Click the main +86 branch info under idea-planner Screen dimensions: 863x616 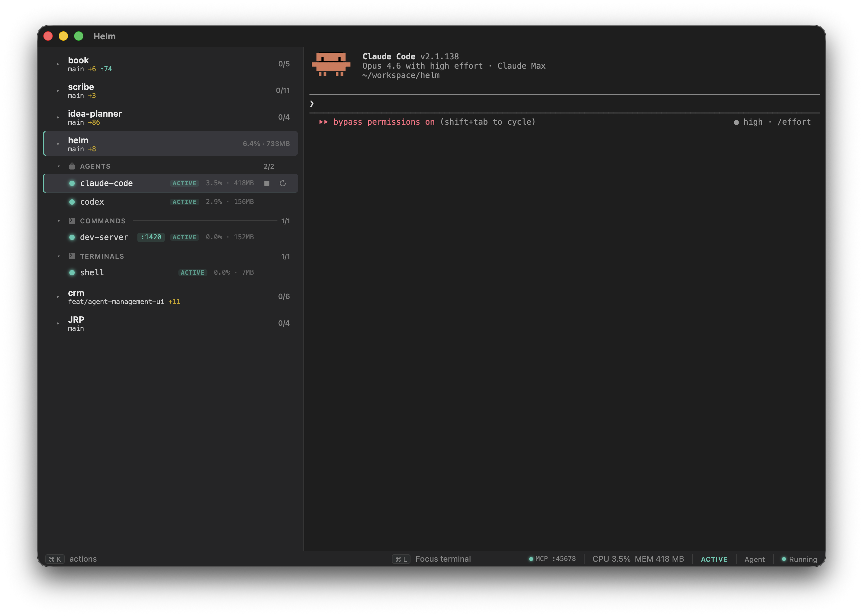[x=84, y=122]
